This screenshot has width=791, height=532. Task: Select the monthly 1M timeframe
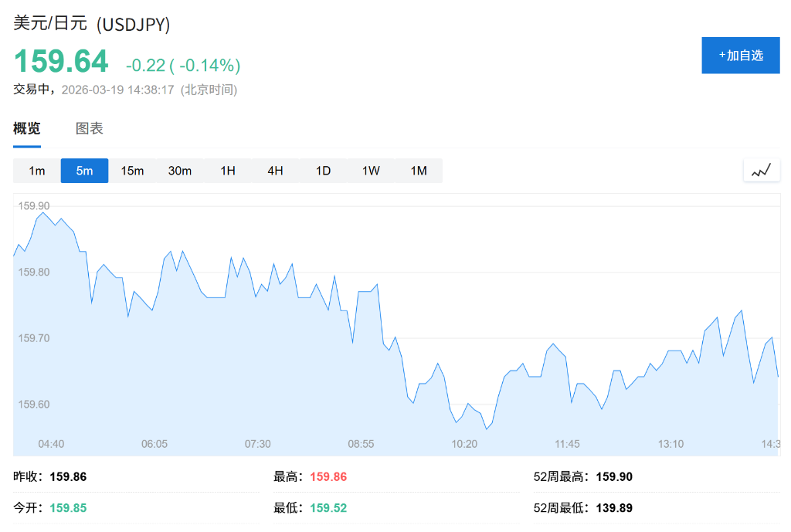pyautogui.click(x=418, y=171)
